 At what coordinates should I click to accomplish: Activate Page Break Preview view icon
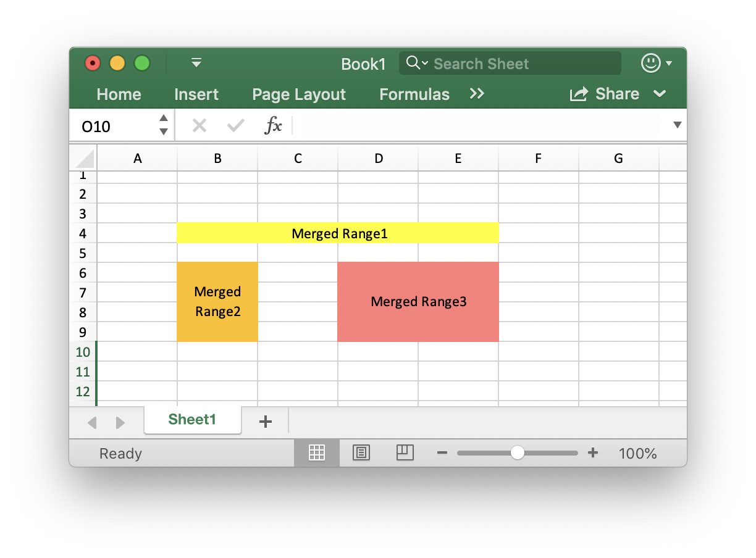405,452
